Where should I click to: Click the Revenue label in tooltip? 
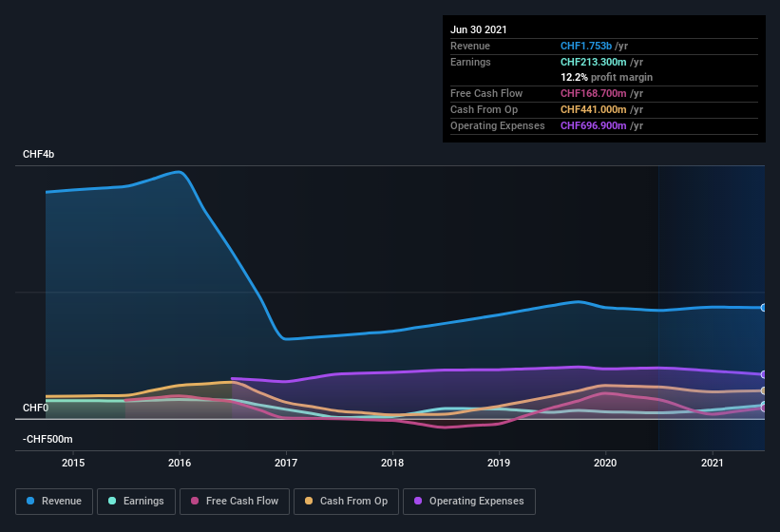click(470, 46)
